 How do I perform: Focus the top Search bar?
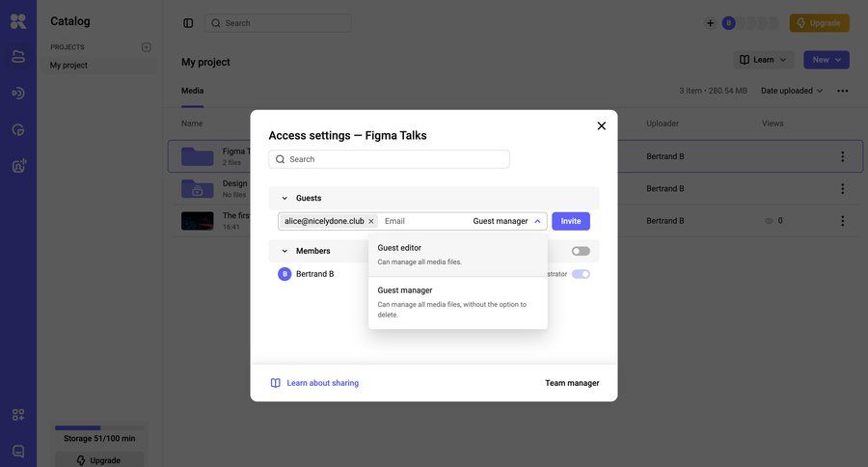point(278,23)
